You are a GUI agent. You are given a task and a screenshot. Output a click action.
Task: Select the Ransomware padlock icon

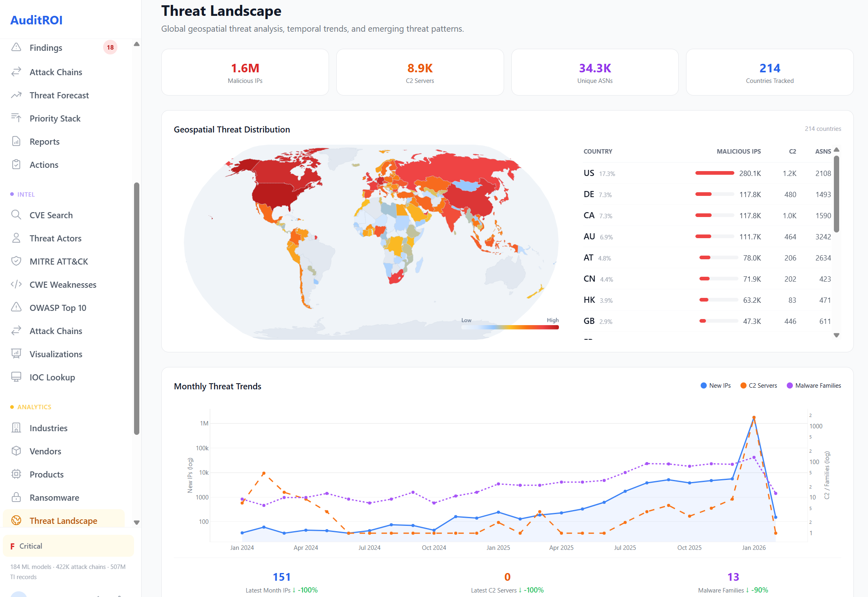pos(16,497)
